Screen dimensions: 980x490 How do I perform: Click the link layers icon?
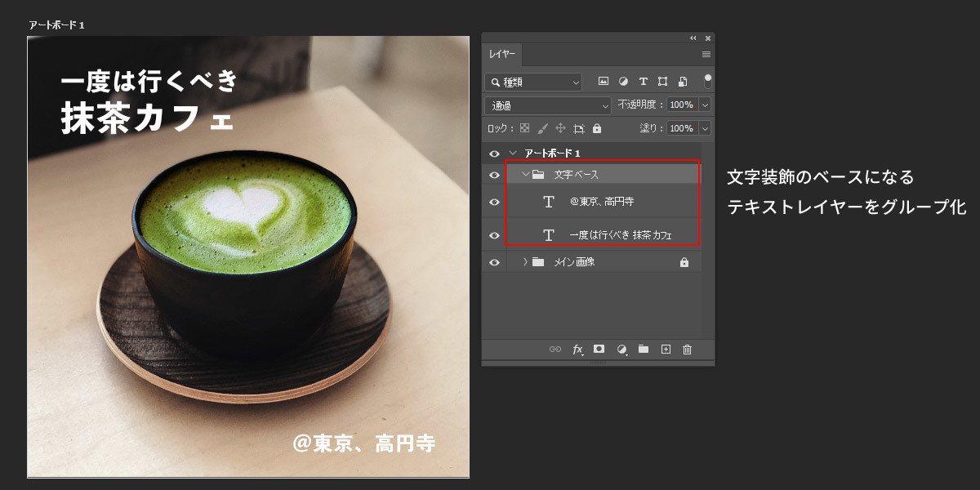pyautogui.click(x=555, y=350)
